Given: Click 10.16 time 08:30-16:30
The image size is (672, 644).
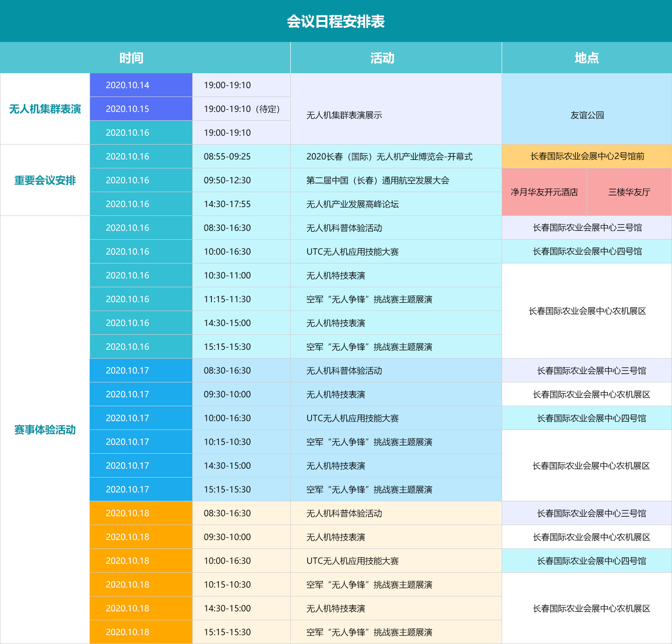Looking at the screenshot, I should click(241, 228).
